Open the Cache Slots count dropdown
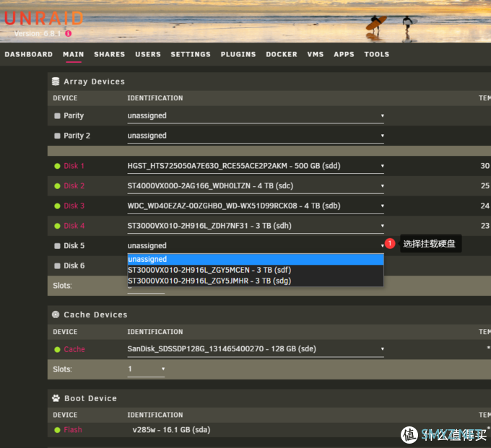 click(146, 369)
